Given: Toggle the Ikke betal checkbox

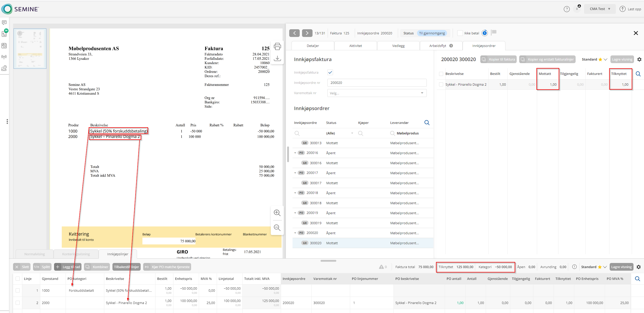Looking at the screenshot, I should (460, 33).
